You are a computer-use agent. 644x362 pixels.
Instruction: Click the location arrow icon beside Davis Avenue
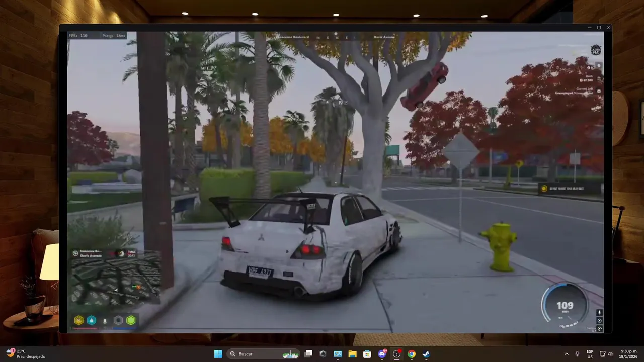pyautogui.click(x=75, y=253)
